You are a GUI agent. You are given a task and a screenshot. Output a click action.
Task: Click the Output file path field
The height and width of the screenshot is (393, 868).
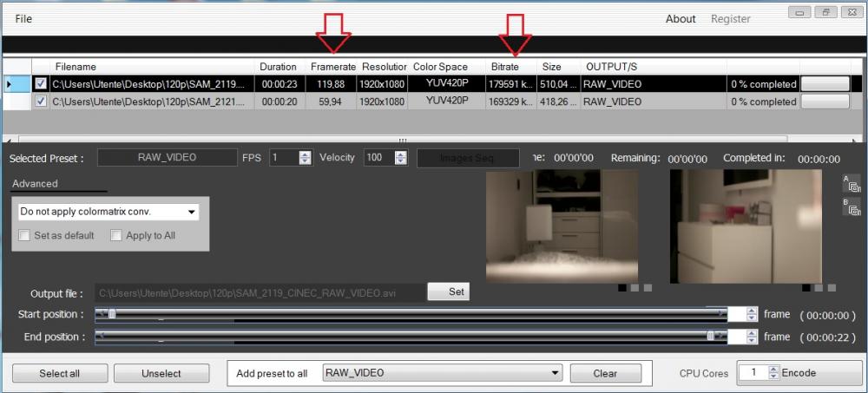point(260,292)
